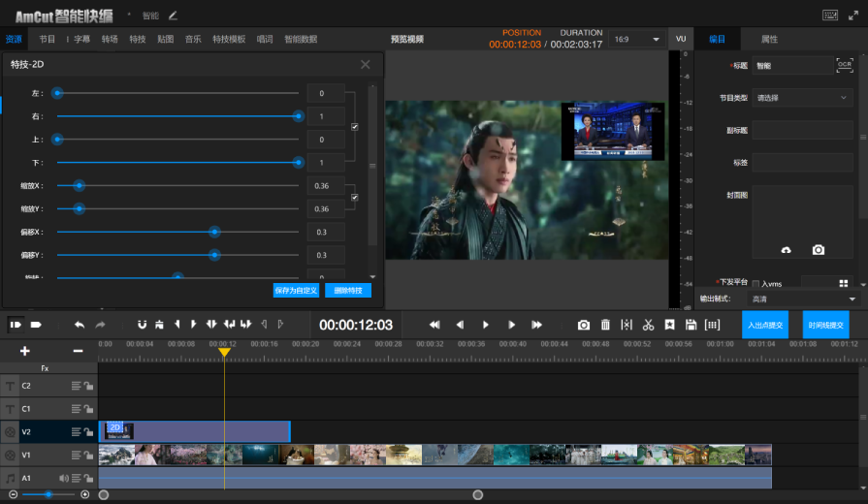868x504 pixels.
Task: Click the 保存为自定义 button
Action: click(296, 291)
